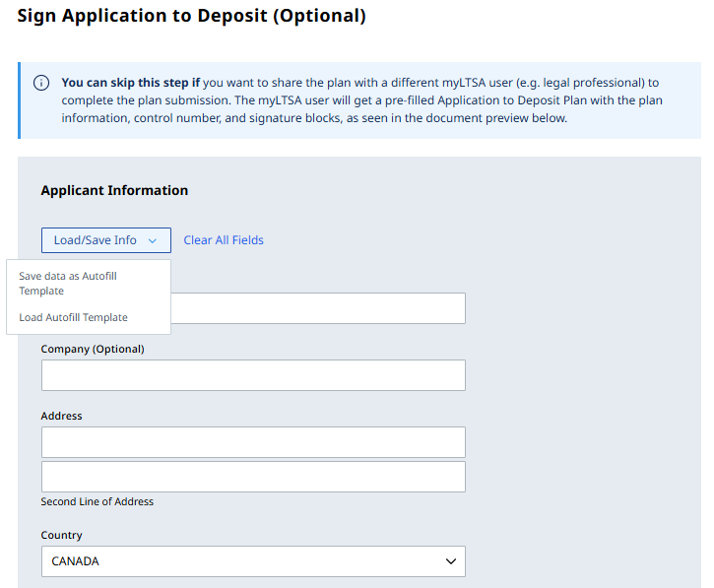Screen dimensions: 714x588
Task: Click the Country dropdown arrow icon
Action: click(451, 561)
